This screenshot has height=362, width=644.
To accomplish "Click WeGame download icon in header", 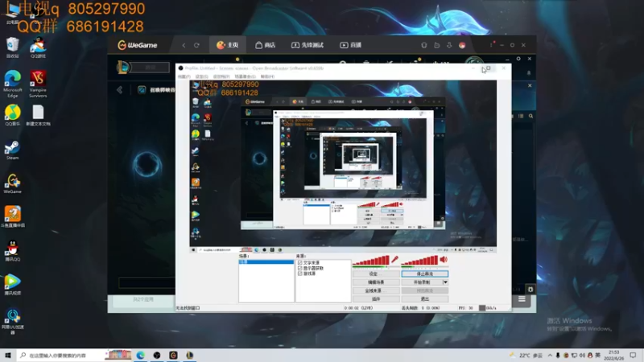I will click(x=449, y=45).
